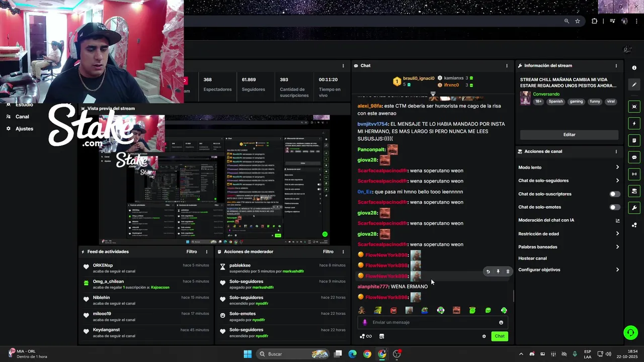The width and height of the screenshot is (644, 362).
Task: Open Información del stream three-dot menu
Action: coord(616,66)
